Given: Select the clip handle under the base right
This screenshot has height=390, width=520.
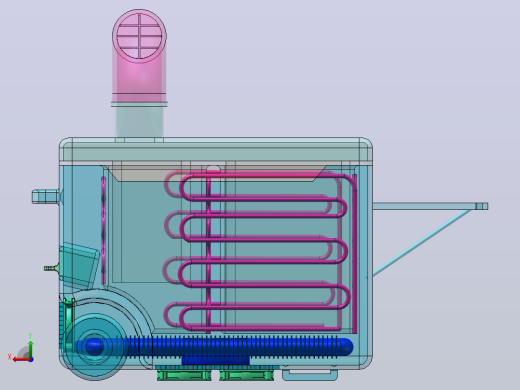Looking at the screenshot, I should click(310, 374).
